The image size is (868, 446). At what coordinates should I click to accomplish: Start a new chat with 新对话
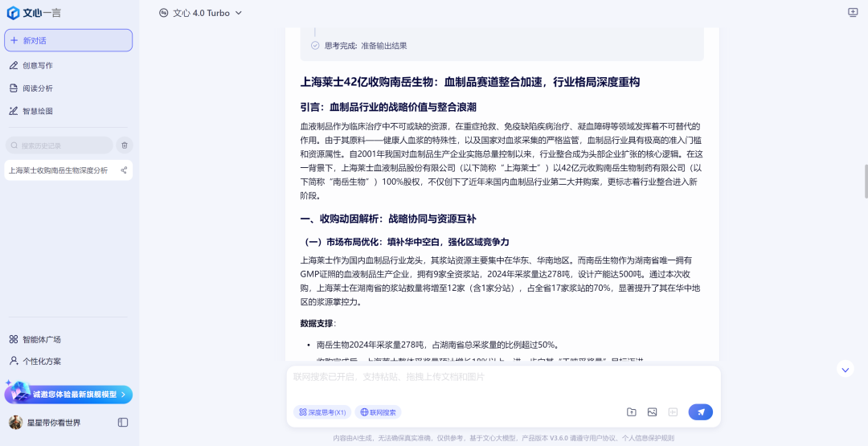(68, 40)
